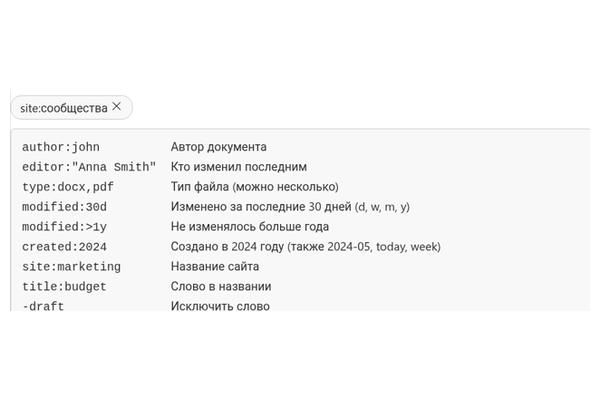Select the modified:>1y operator
Image resolution: width=600 pixels, height=400 pixels.
click(64, 227)
